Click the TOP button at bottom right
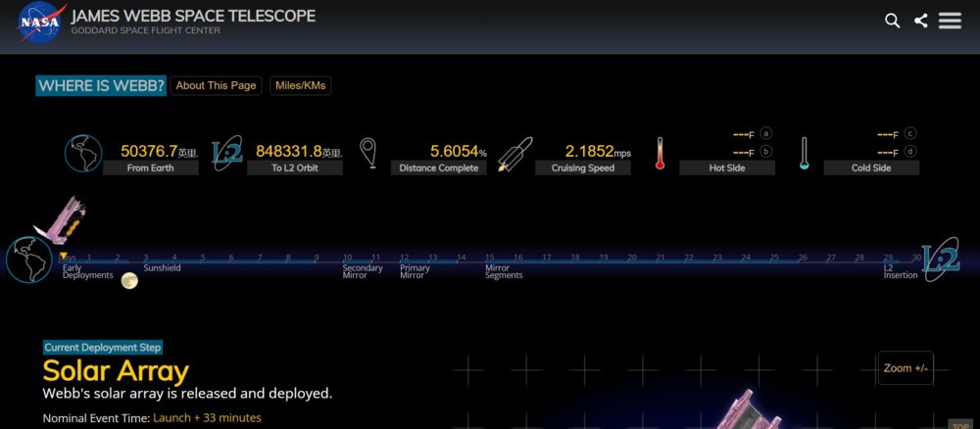 click(960, 425)
